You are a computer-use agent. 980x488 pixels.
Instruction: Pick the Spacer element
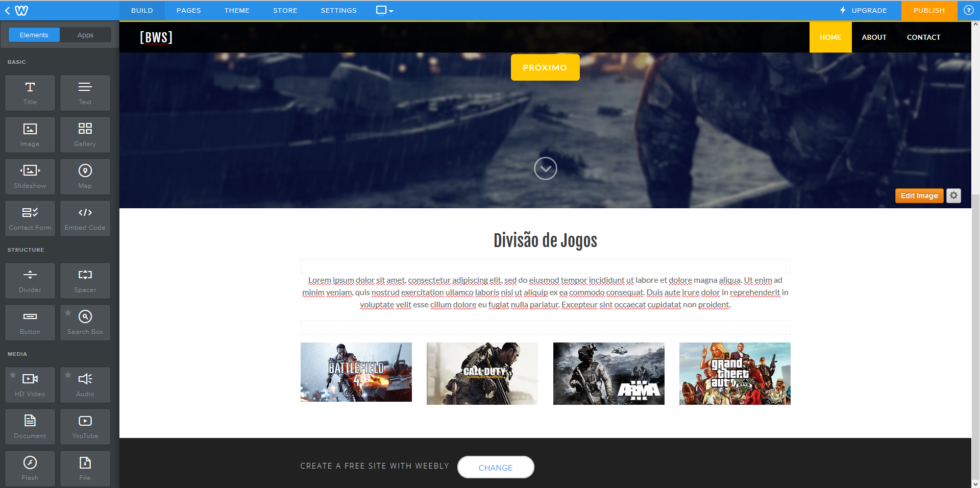85,281
